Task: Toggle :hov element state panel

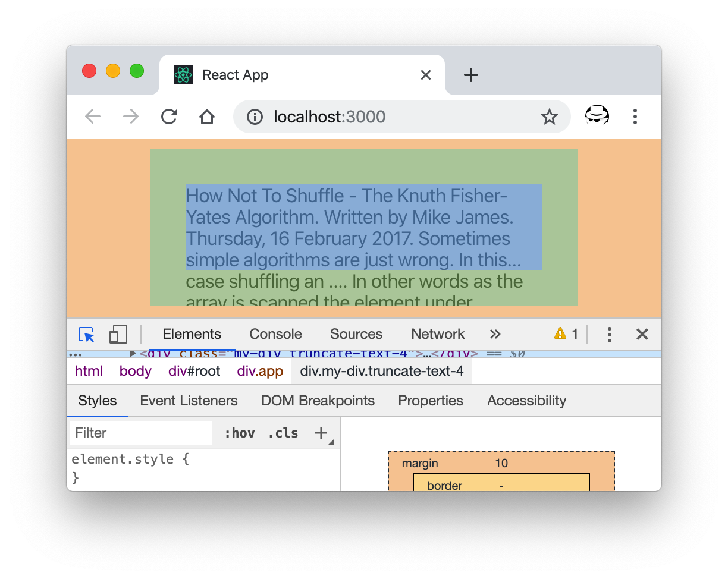Action: 239,433
